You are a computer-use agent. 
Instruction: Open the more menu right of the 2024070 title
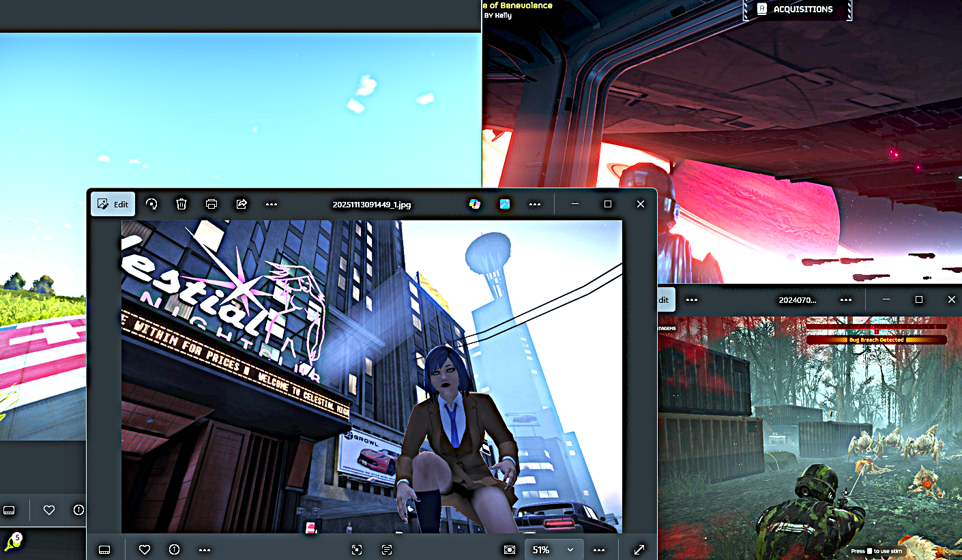(846, 299)
